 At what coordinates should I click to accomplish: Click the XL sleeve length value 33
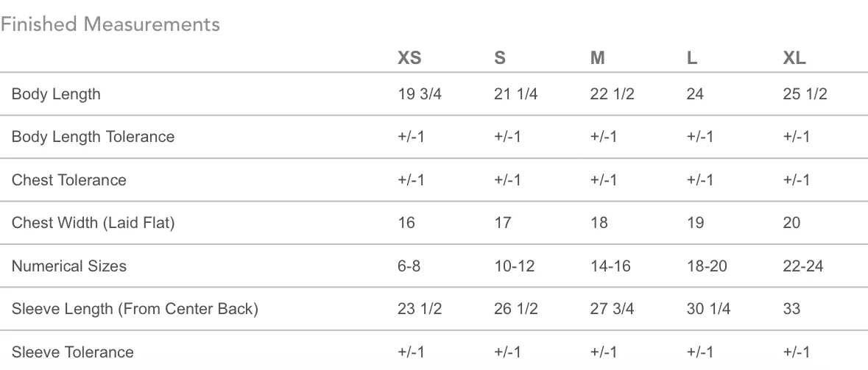[x=791, y=309]
